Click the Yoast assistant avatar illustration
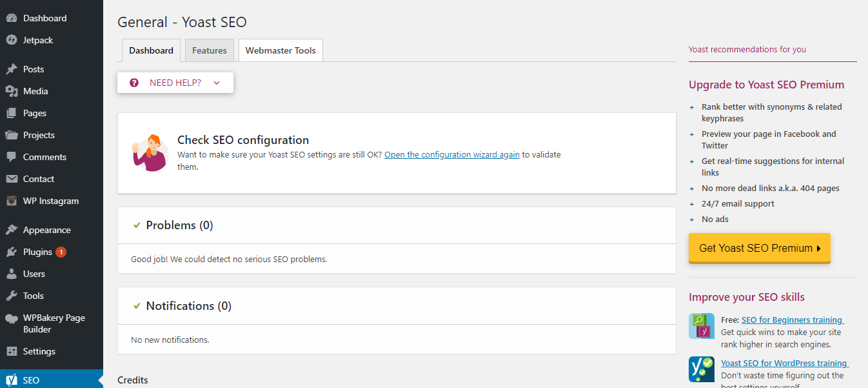868x388 pixels. coord(150,153)
